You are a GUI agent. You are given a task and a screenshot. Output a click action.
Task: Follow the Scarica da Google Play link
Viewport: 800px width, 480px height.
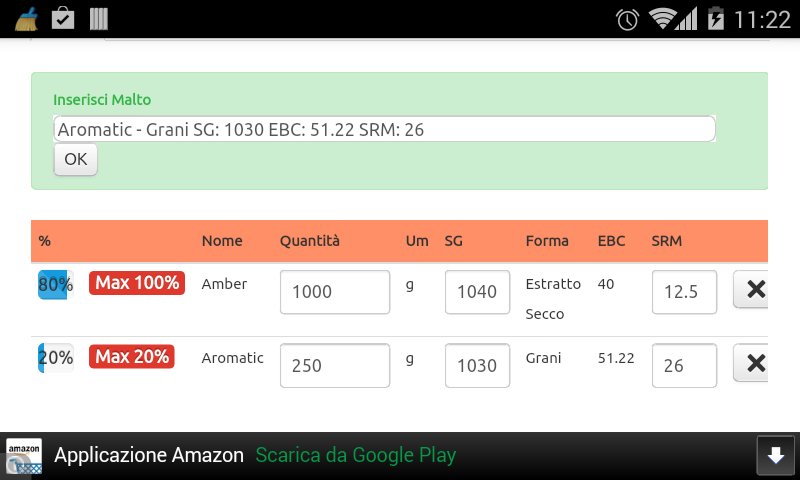[x=356, y=455]
